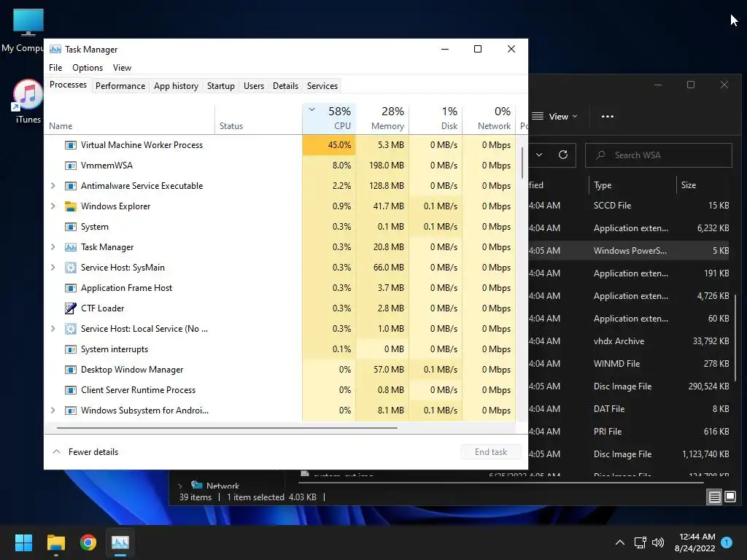Click the Windows Explorer folder icon
The width and height of the screenshot is (747, 560).
pos(71,206)
